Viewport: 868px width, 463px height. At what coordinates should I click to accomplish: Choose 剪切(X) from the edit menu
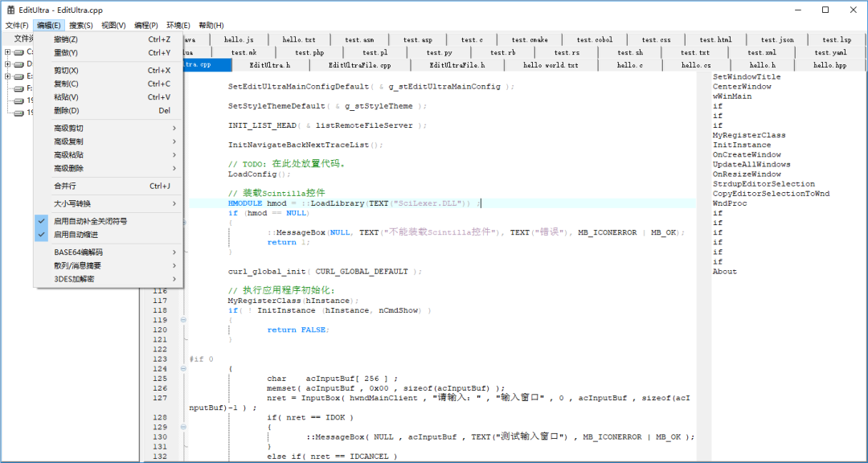(x=108, y=71)
